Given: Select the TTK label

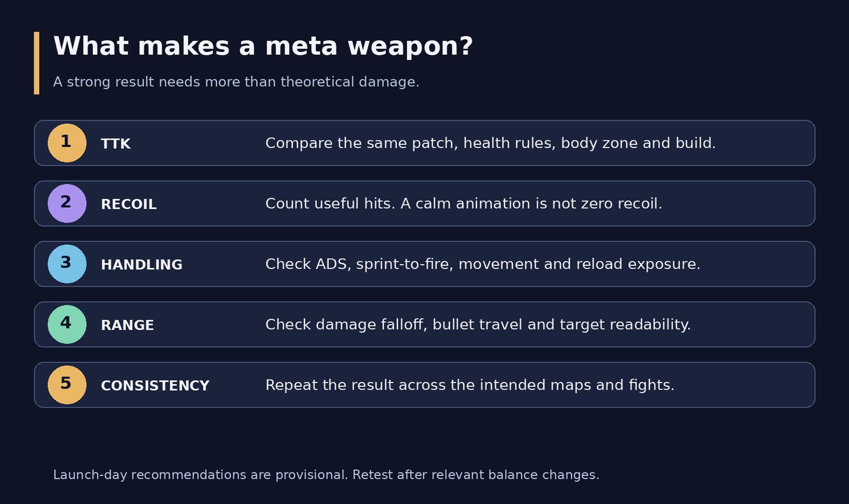Looking at the screenshot, I should 116,144.
